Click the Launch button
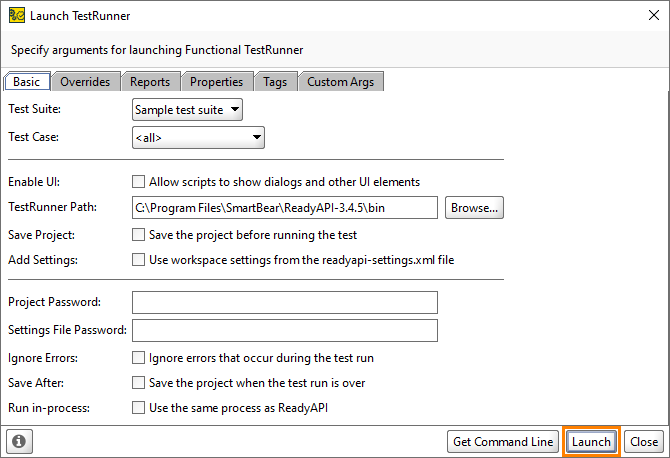 tap(591, 441)
